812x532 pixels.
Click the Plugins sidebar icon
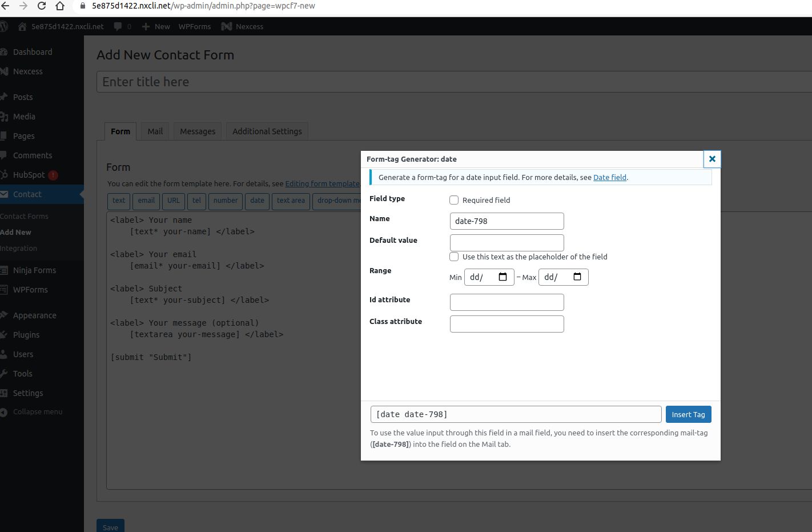5,335
